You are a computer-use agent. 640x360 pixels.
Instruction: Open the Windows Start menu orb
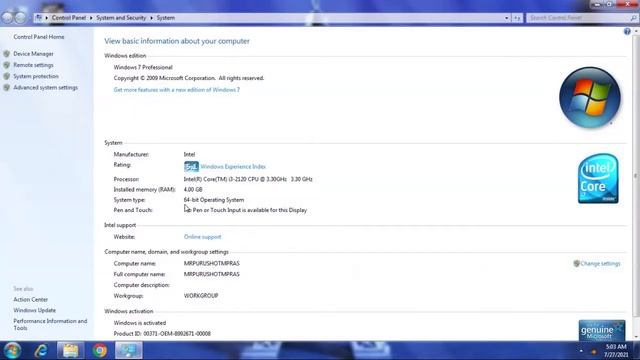[12, 351]
